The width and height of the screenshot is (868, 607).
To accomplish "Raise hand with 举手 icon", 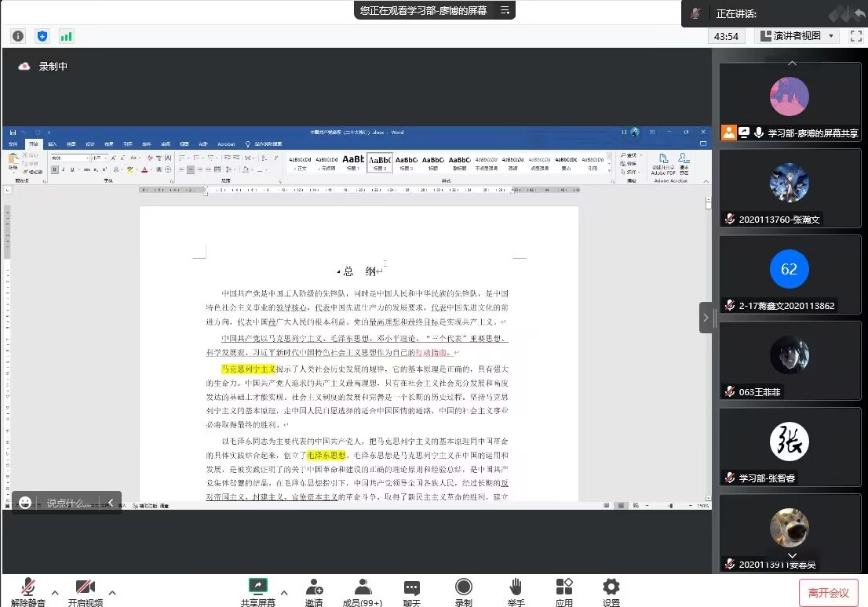I will (x=516, y=591).
